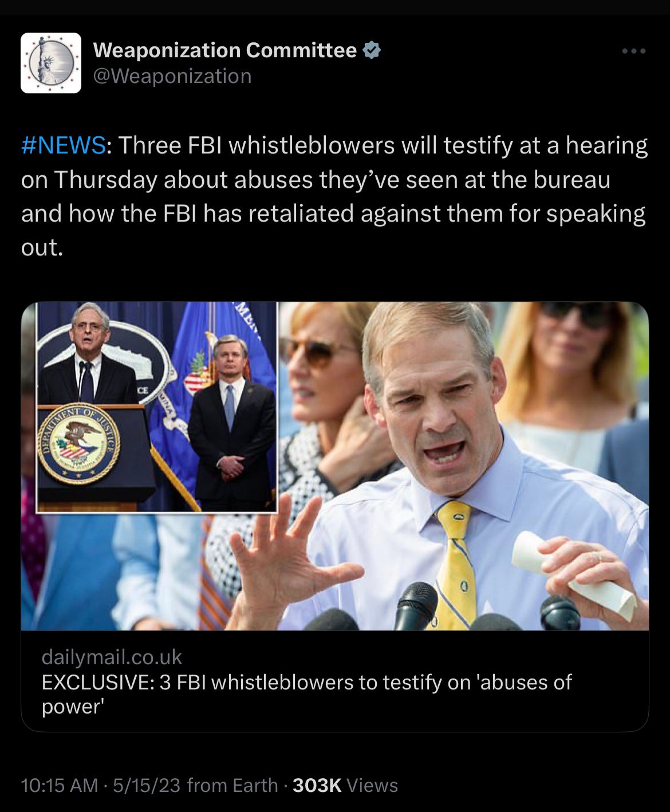
Task: Click the Weaponization Committee display name
Action: 225,50
